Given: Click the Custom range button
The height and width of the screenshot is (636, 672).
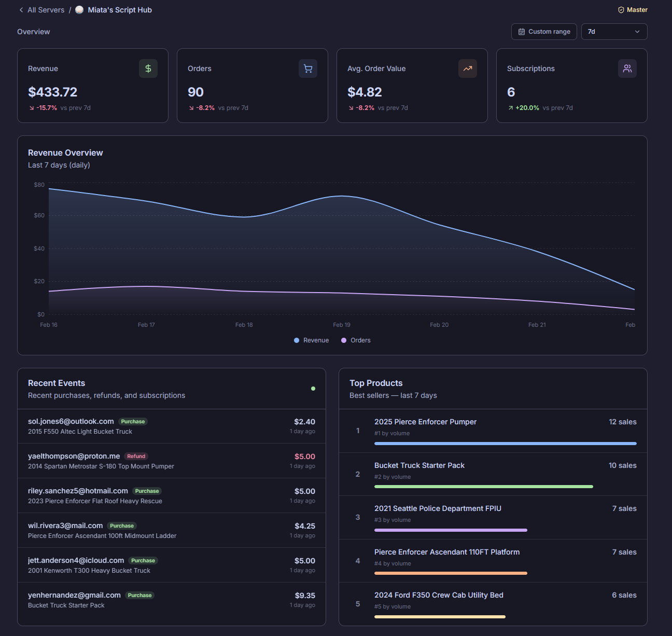Looking at the screenshot, I should [544, 31].
